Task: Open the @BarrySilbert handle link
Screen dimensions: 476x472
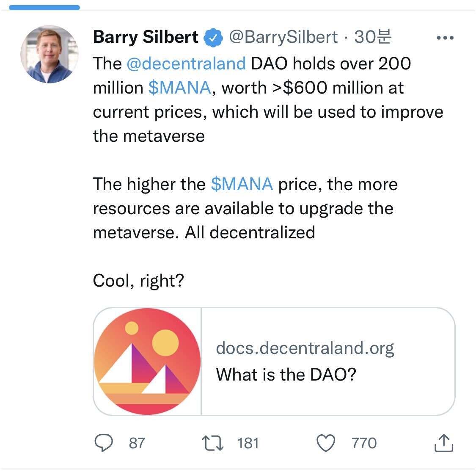Action: pos(283,37)
